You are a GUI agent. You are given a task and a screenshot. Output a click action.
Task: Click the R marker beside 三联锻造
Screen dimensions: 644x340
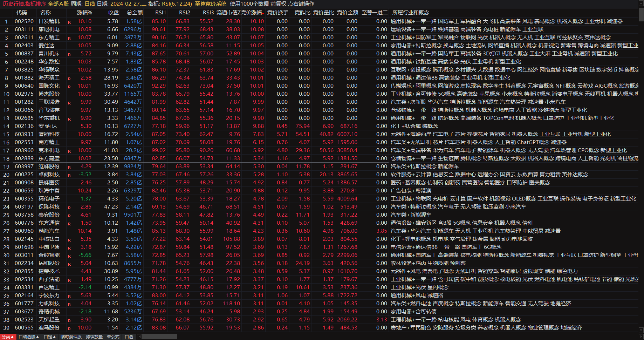click(69, 103)
